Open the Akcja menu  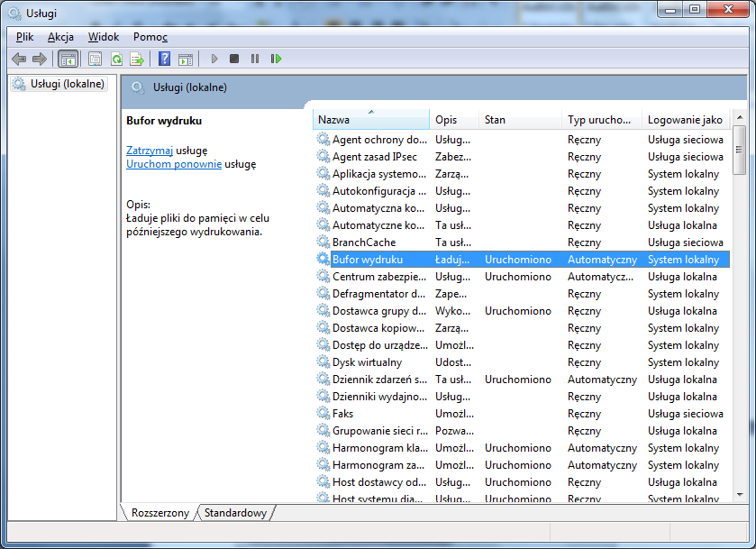pyautogui.click(x=60, y=37)
